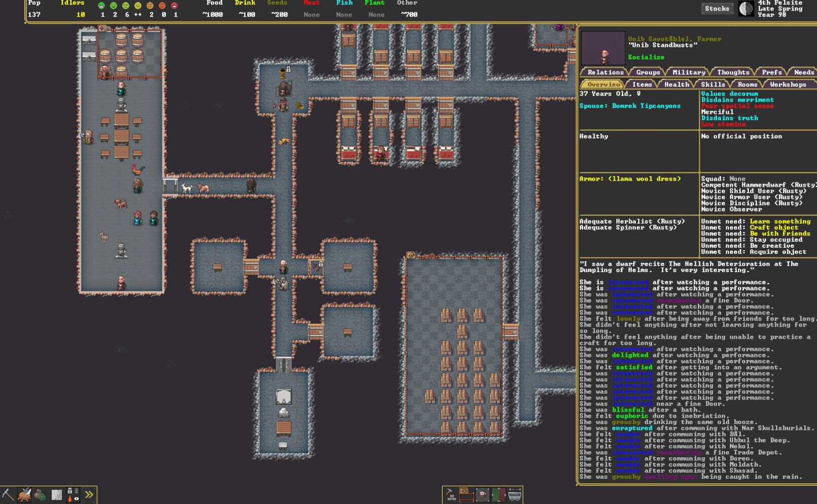Click the second green happy face
This screenshot has height=504, width=817.
[113, 6]
